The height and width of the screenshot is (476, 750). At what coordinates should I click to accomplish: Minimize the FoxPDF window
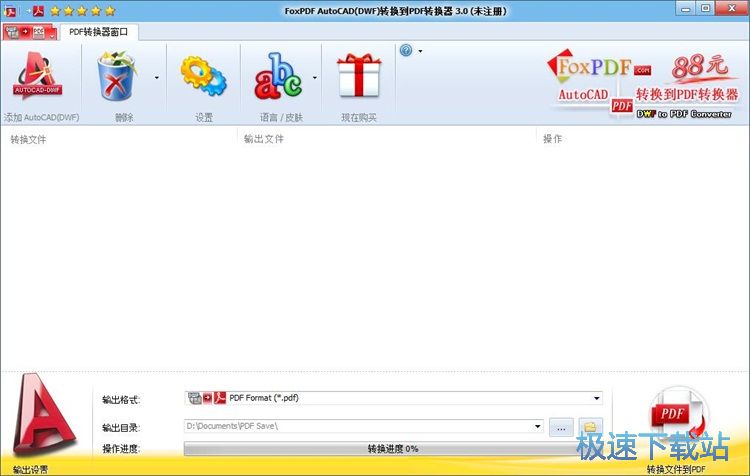tap(686, 8)
